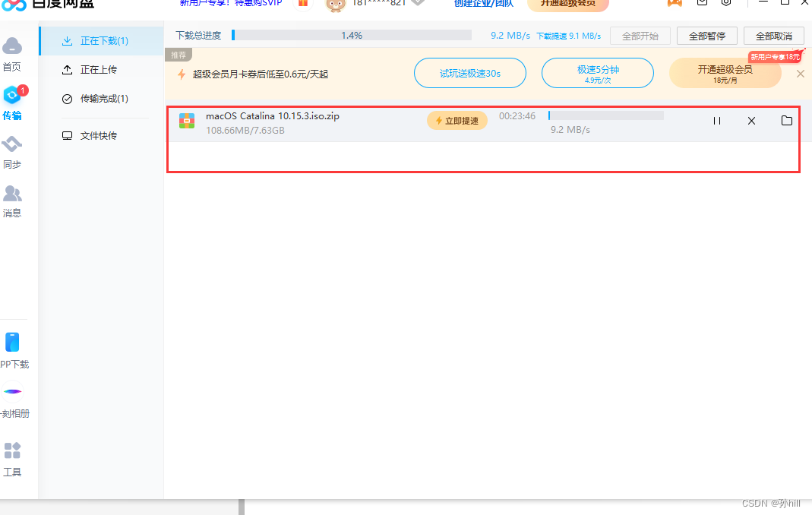This screenshot has width=812, height=515.
Task: Open the 首页 cloud icon in sidebar
Action: (x=12, y=46)
